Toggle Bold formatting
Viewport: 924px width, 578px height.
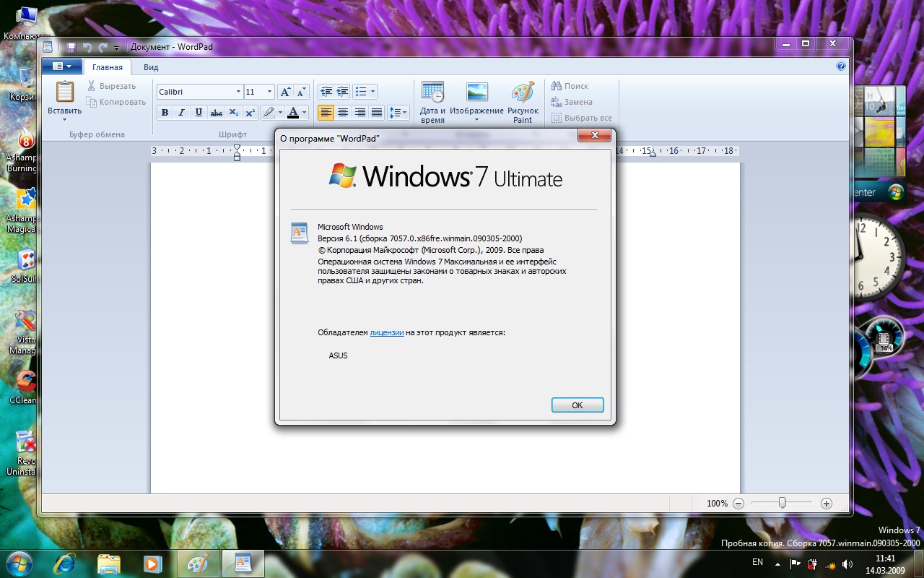pyautogui.click(x=165, y=112)
